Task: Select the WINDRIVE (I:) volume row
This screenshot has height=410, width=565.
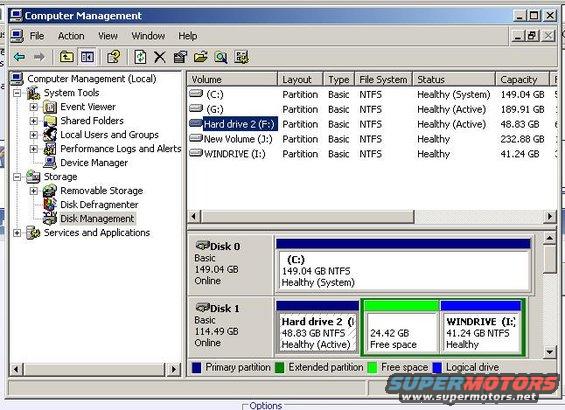Action: 372,154
